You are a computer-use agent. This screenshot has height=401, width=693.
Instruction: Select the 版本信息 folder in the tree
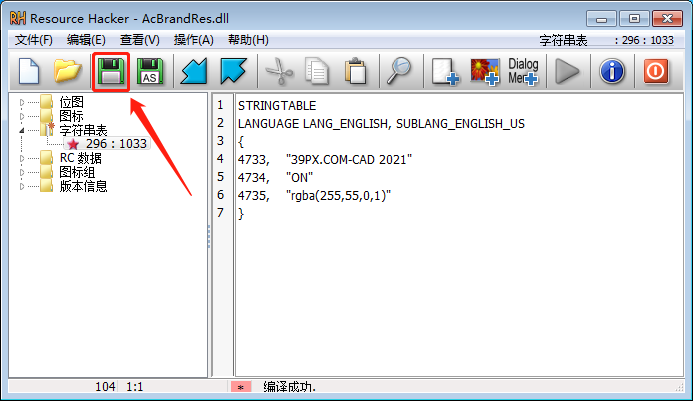click(83, 187)
